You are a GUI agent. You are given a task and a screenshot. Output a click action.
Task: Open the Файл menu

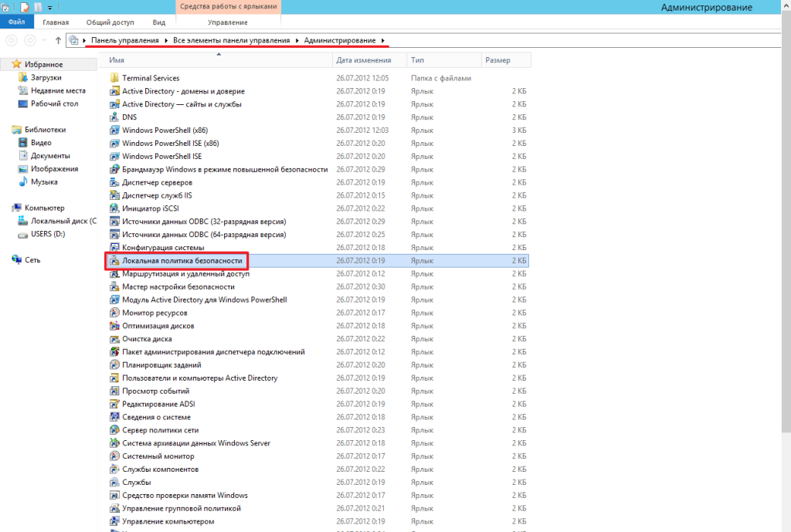[x=16, y=23]
